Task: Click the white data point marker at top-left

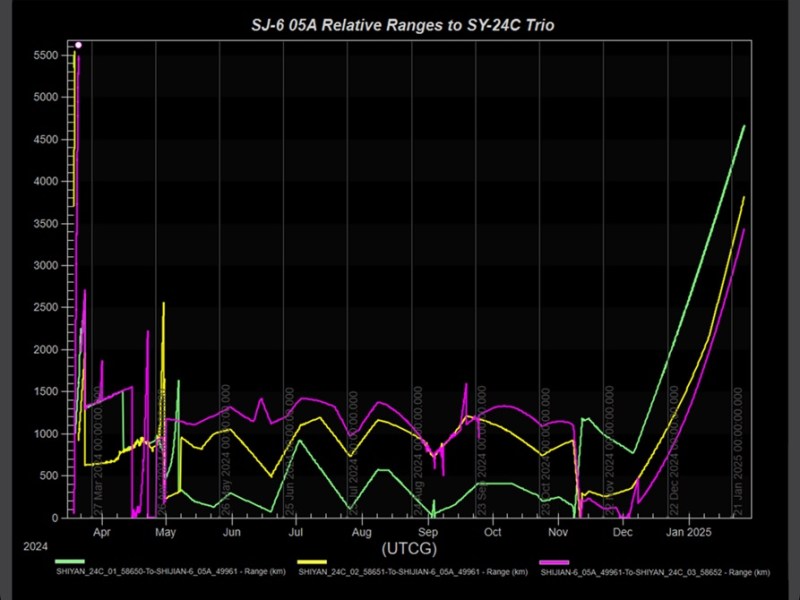Action: click(x=78, y=45)
